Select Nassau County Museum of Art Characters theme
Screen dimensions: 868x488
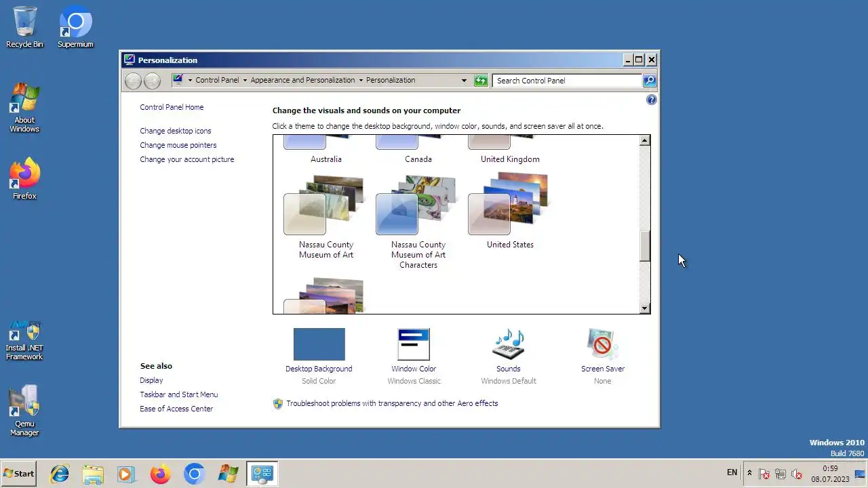(x=418, y=222)
